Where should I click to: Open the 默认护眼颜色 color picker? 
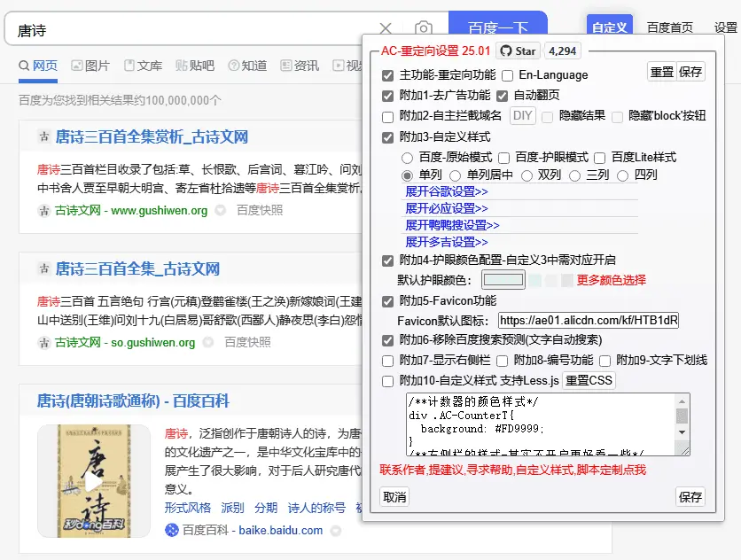(x=503, y=280)
